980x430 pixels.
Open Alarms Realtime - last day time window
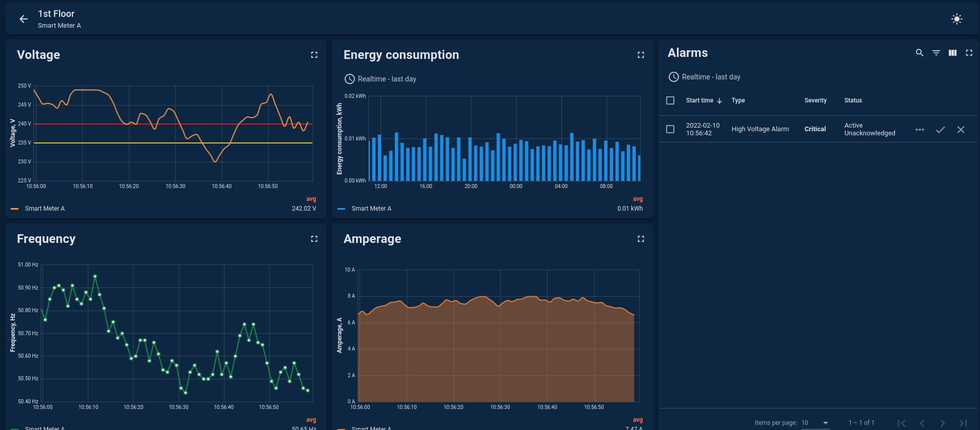705,77
